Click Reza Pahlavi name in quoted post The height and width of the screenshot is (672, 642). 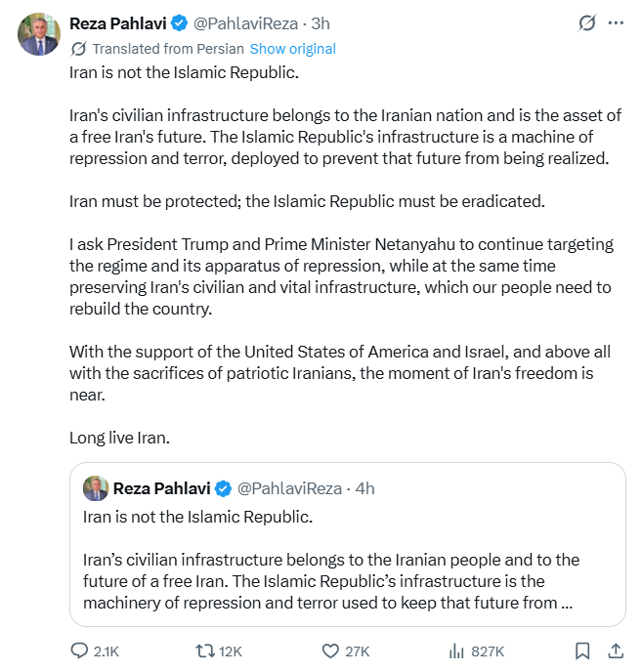coord(161,488)
